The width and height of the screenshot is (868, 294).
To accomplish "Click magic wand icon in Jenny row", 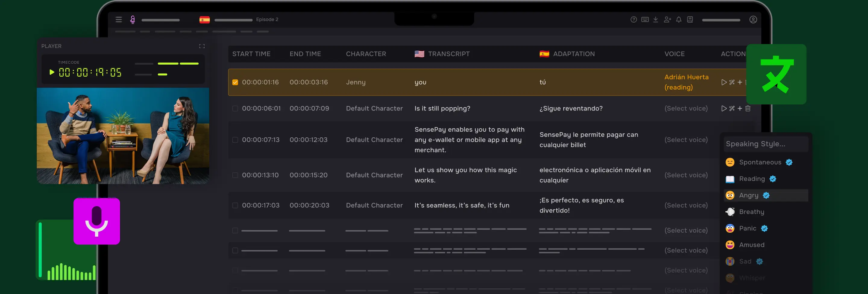I will pyautogui.click(x=731, y=82).
